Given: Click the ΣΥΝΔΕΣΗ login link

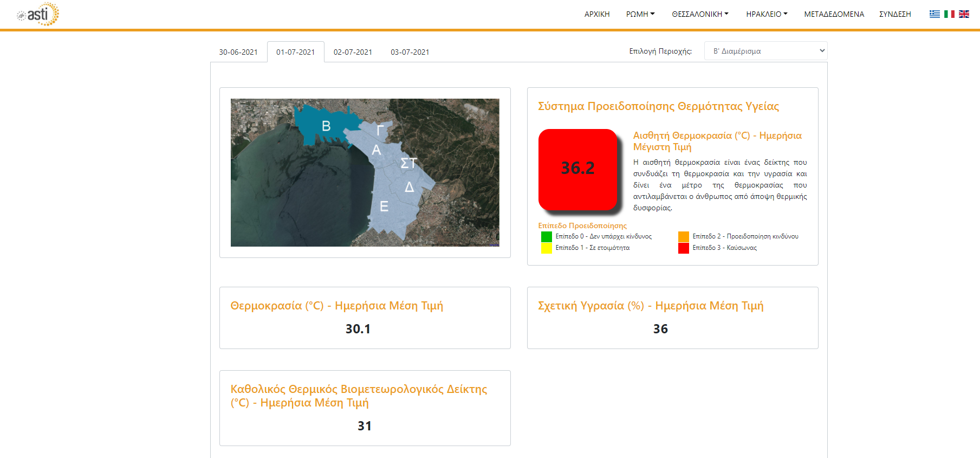Looking at the screenshot, I should coord(895,14).
